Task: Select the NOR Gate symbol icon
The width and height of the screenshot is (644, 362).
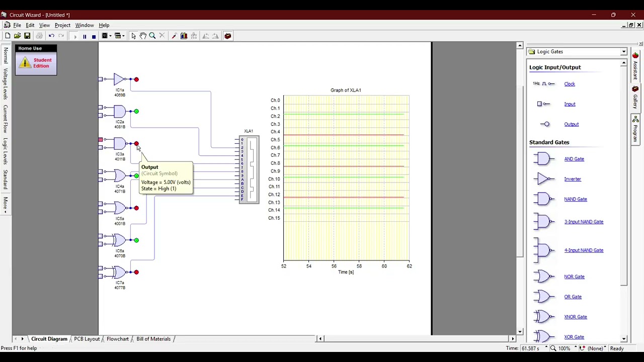Action: (544, 277)
